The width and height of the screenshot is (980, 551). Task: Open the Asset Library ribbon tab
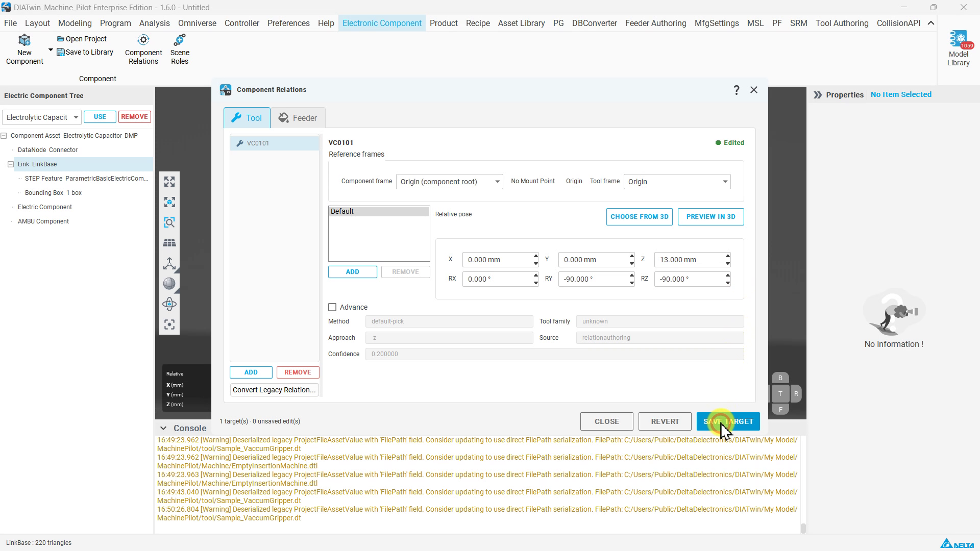521,23
